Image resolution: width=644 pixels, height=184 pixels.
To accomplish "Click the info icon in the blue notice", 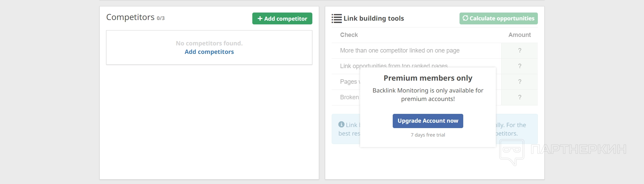I will click(x=341, y=125).
